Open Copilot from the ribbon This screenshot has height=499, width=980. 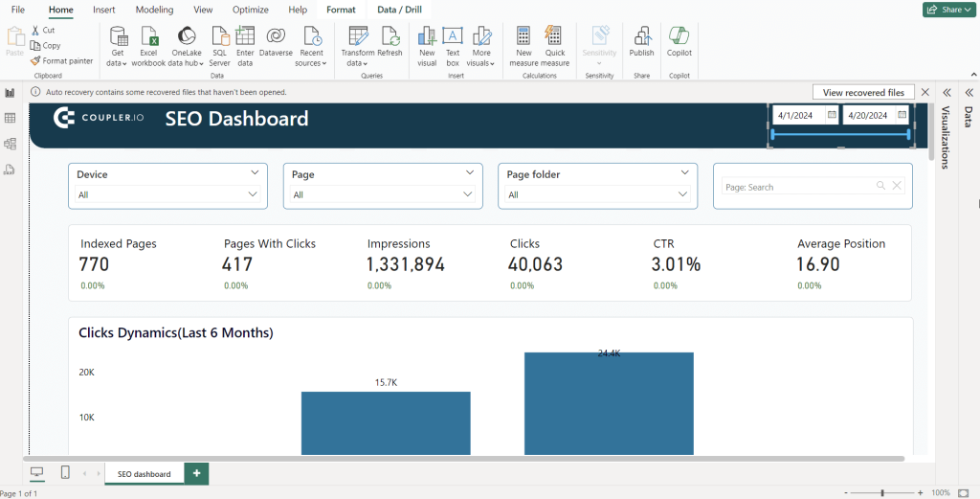(x=679, y=42)
